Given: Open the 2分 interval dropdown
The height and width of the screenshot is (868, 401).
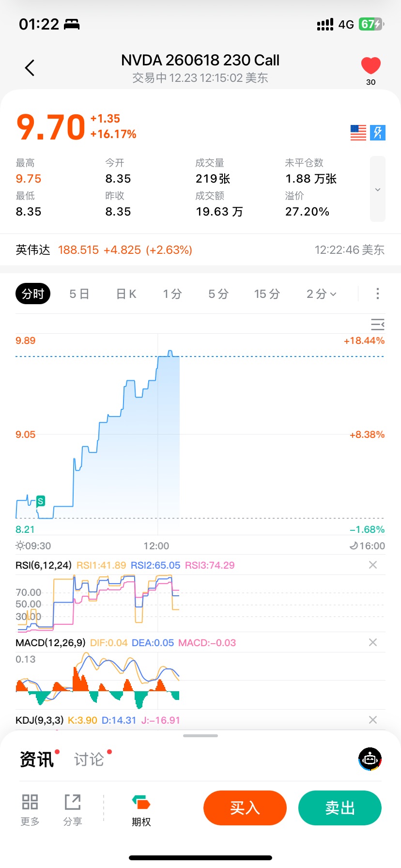Looking at the screenshot, I should pyautogui.click(x=321, y=294).
